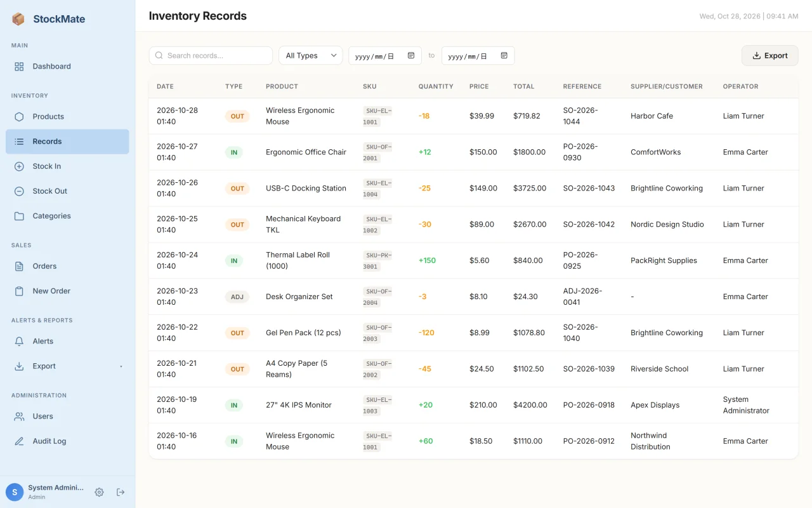The width and height of the screenshot is (812, 508).
Task: Click the SUPPLIER/CUSTOMER column header
Action: pyautogui.click(x=667, y=86)
